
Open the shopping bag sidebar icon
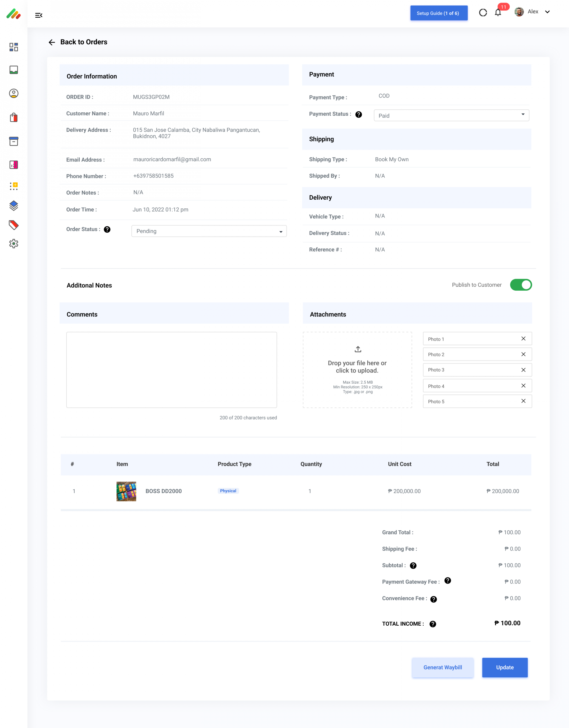point(14,118)
